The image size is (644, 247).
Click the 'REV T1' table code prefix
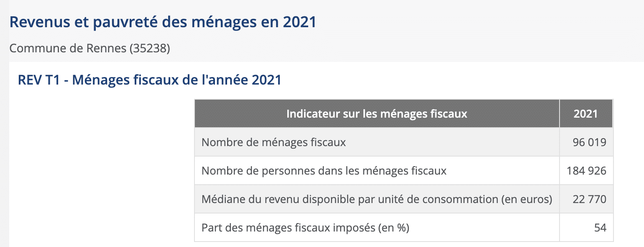(39, 80)
